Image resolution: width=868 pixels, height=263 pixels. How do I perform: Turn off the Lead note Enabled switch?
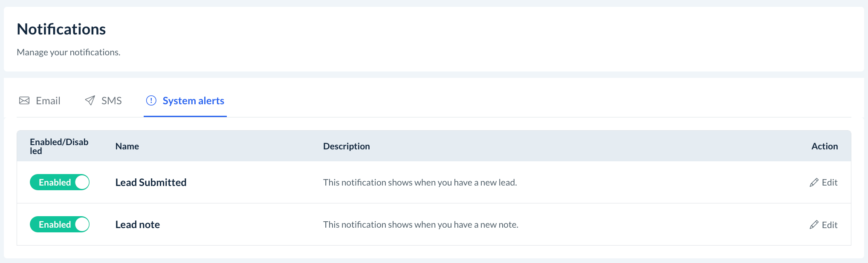click(60, 224)
